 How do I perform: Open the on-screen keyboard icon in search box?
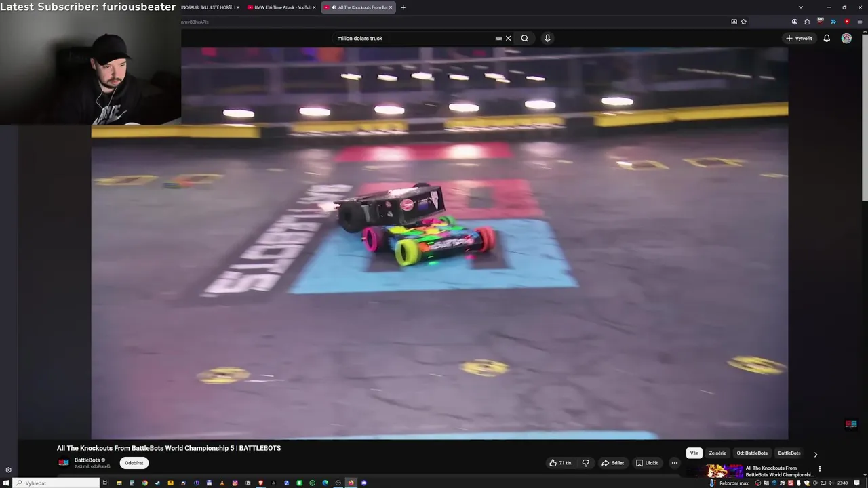[499, 38]
